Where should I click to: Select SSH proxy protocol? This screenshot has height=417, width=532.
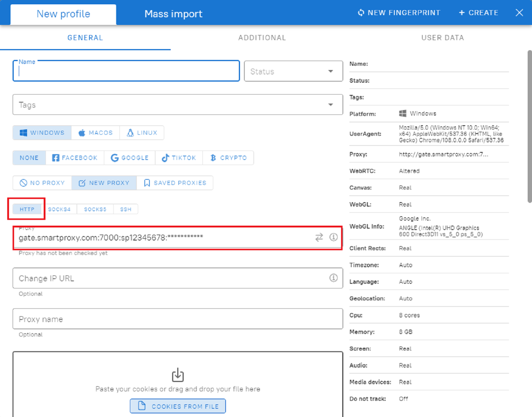pos(126,209)
